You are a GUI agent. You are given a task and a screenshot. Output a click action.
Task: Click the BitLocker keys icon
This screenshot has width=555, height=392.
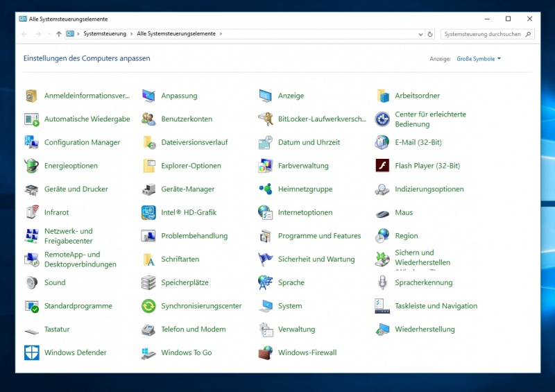[x=265, y=119]
